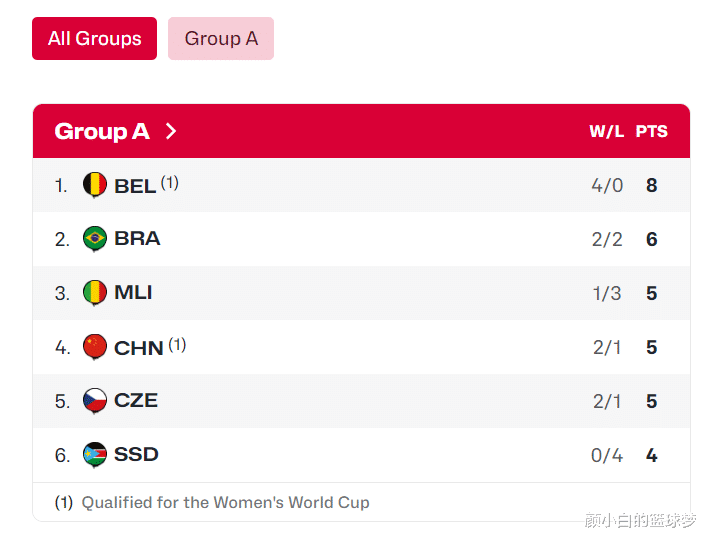The height and width of the screenshot is (539, 705).
Task: Click the Brazil flag icon
Action: pyautogui.click(x=95, y=239)
